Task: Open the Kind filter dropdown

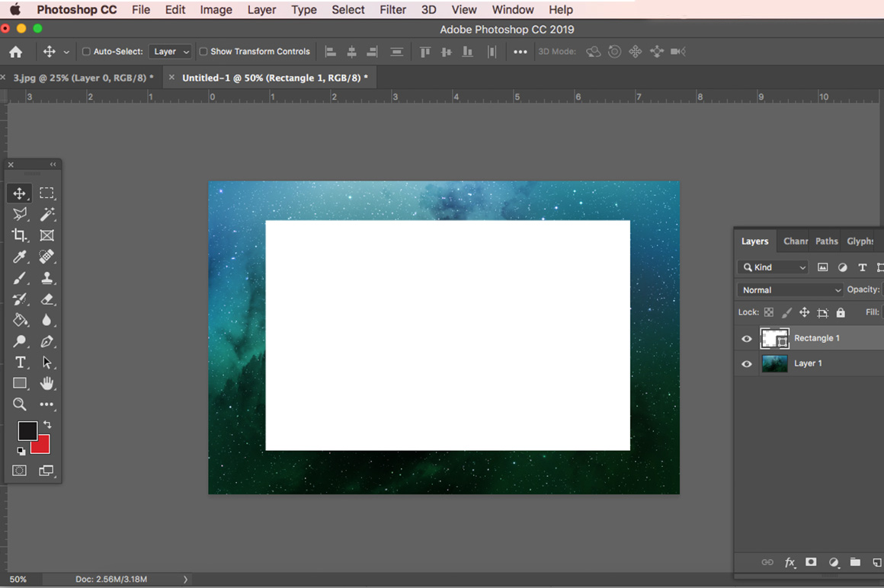Action: click(773, 267)
